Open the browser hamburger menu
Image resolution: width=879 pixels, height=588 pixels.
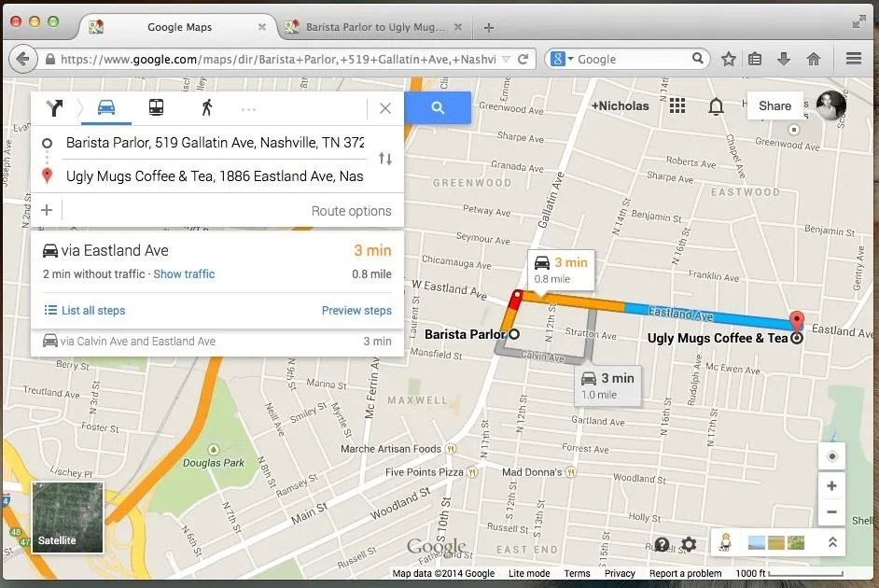[x=854, y=58]
